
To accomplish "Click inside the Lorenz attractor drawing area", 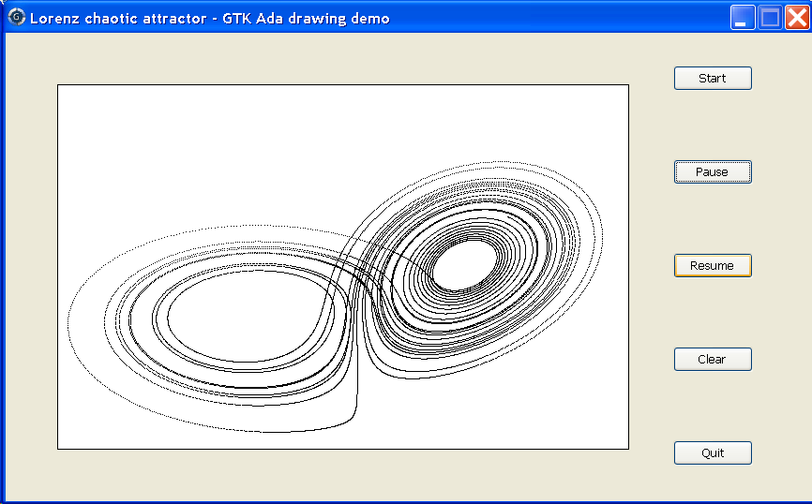I will click(x=343, y=267).
